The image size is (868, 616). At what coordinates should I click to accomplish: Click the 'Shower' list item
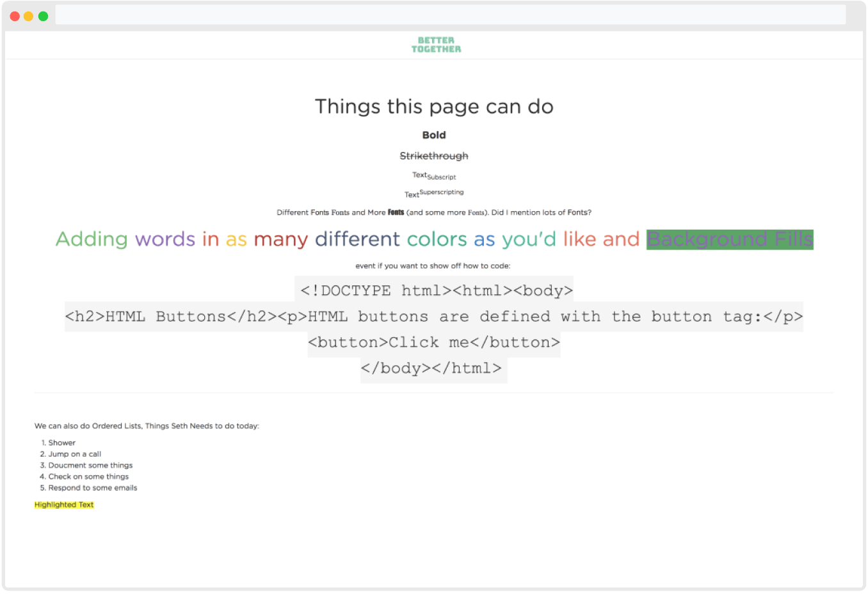62,443
